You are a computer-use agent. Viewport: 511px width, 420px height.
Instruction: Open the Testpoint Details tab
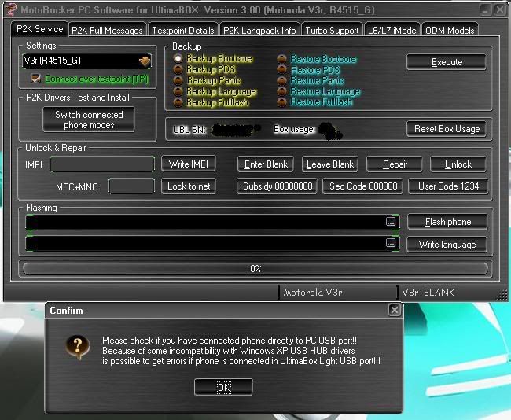pos(183,31)
